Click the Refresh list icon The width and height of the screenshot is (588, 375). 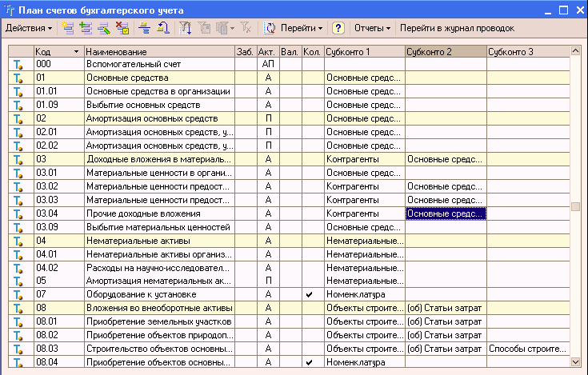tap(270, 28)
